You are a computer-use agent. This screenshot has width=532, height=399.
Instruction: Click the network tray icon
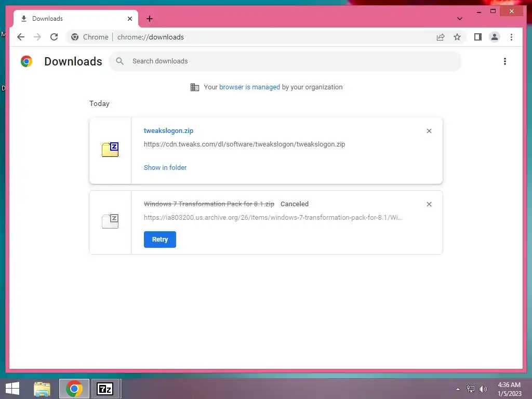pos(470,389)
